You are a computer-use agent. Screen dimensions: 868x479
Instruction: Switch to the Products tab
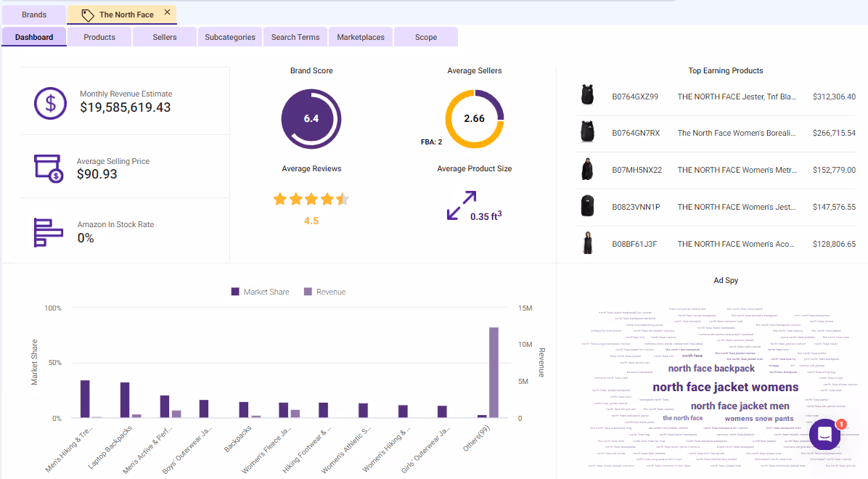pyautogui.click(x=99, y=37)
